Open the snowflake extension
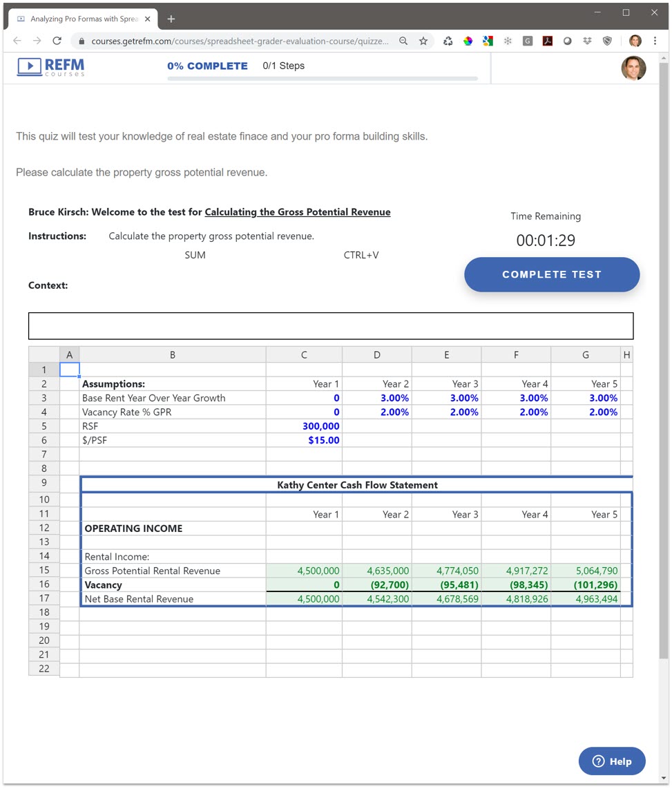The image size is (672, 789). coord(508,41)
